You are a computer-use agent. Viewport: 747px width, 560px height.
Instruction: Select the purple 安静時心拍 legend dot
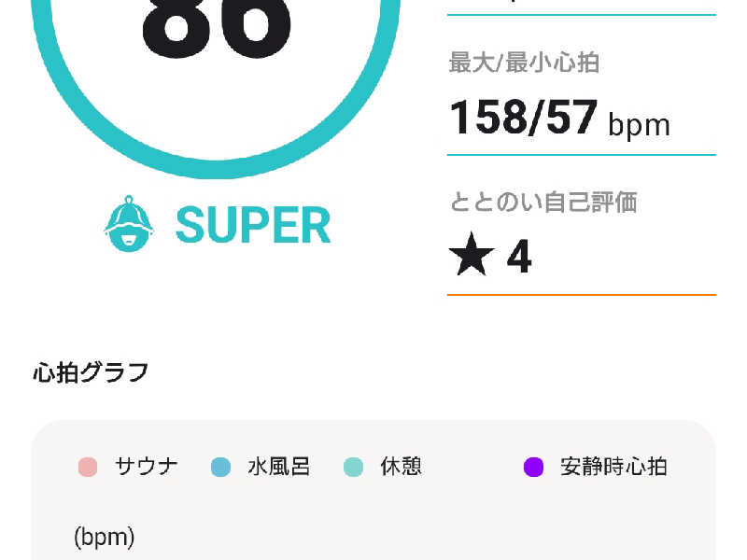click(533, 468)
